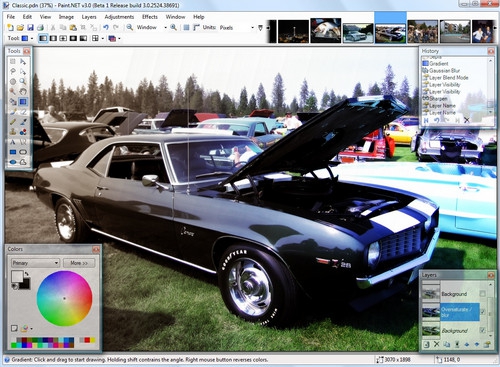The image size is (500, 367).
Task: Select the Freeform Shape tool
Action: pyautogui.click(x=23, y=162)
